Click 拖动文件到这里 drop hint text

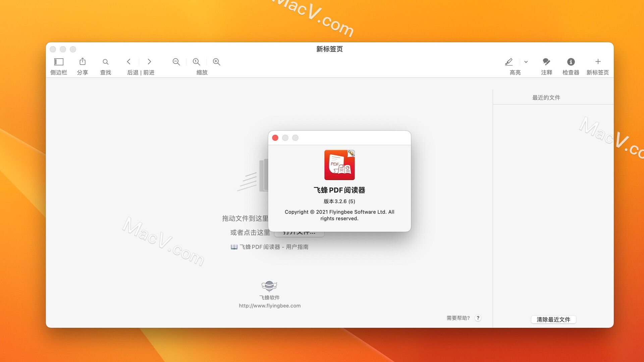point(245,219)
